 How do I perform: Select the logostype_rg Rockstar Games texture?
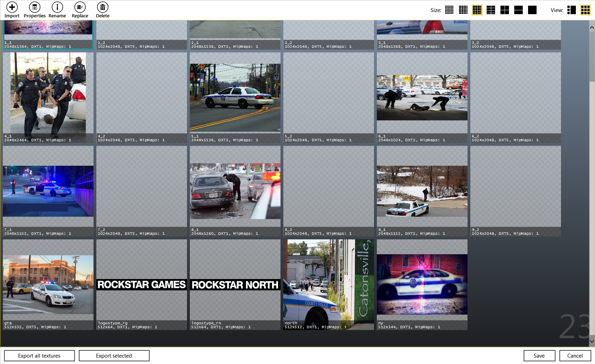pos(142,285)
